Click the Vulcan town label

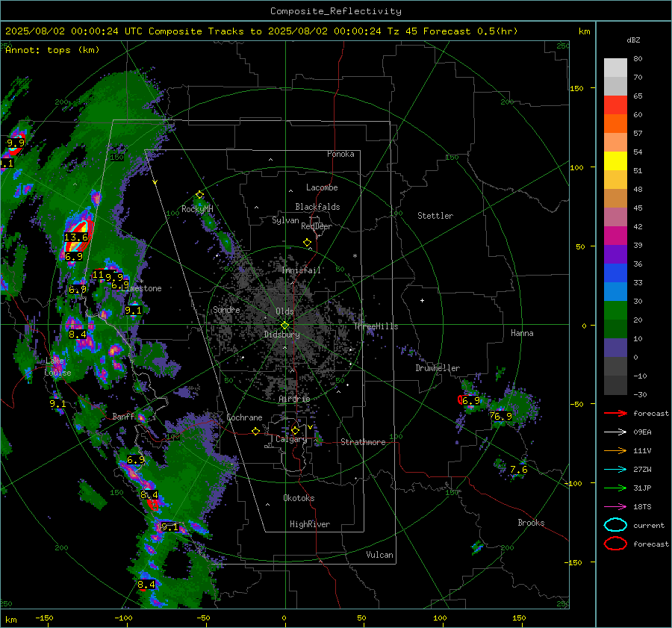pyautogui.click(x=379, y=555)
